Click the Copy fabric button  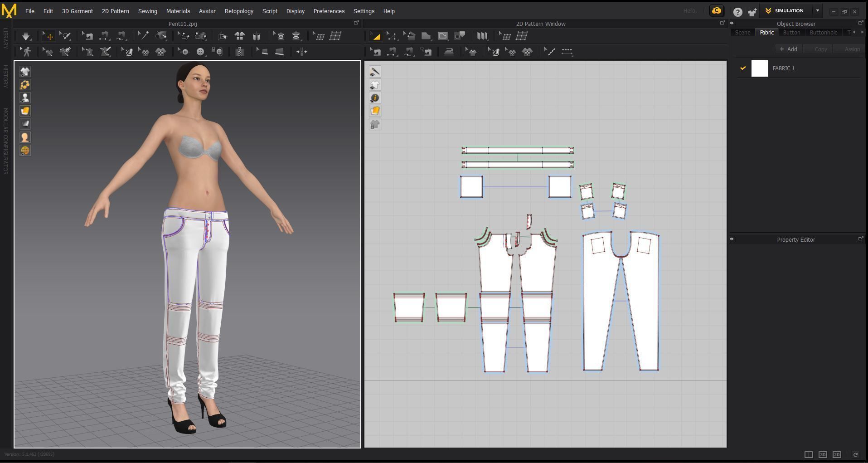point(818,49)
